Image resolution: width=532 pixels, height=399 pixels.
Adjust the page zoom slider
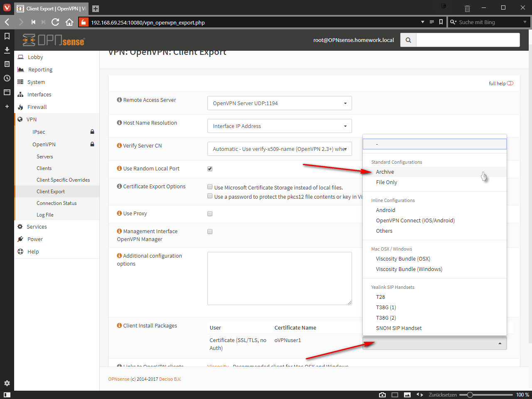[x=486, y=395]
